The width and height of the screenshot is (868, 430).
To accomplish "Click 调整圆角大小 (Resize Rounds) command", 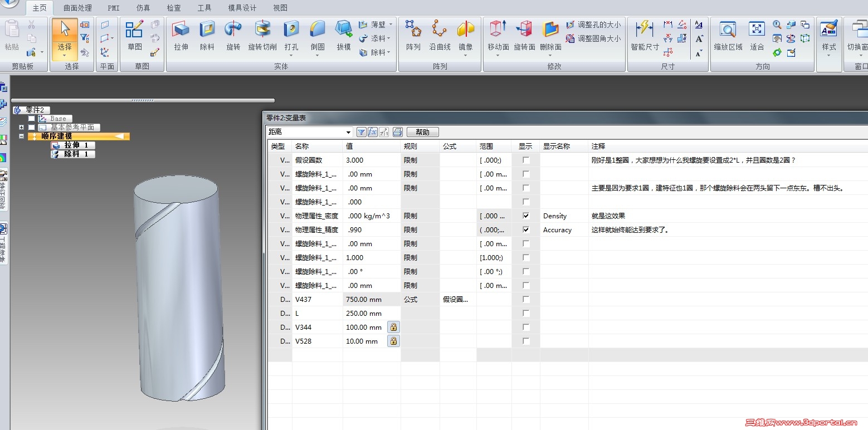I will click(x=593, y=38).
